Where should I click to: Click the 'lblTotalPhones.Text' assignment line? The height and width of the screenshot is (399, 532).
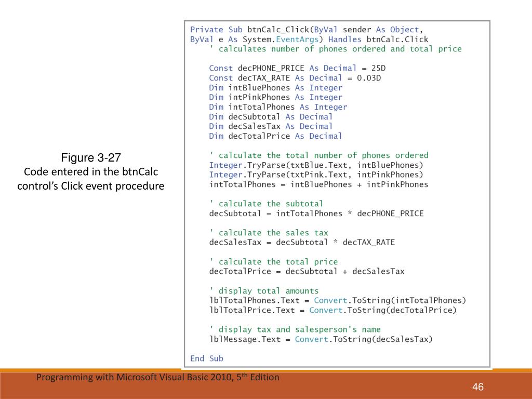338,301
